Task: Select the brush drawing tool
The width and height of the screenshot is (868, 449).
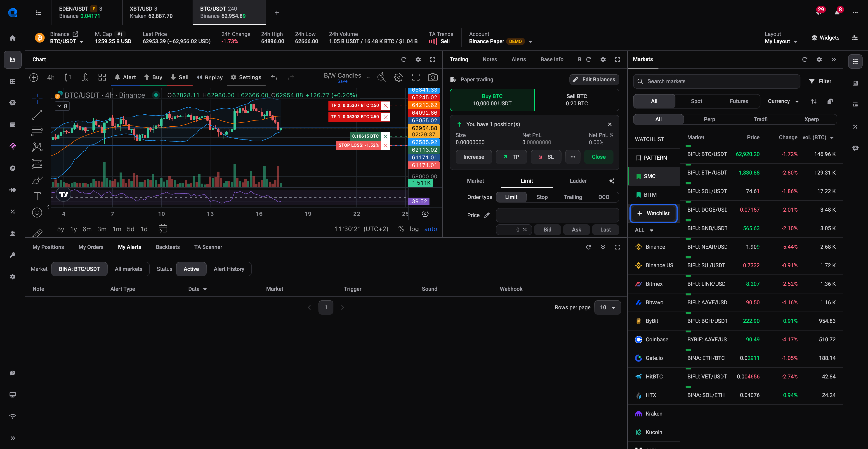Action: [37, 180]
